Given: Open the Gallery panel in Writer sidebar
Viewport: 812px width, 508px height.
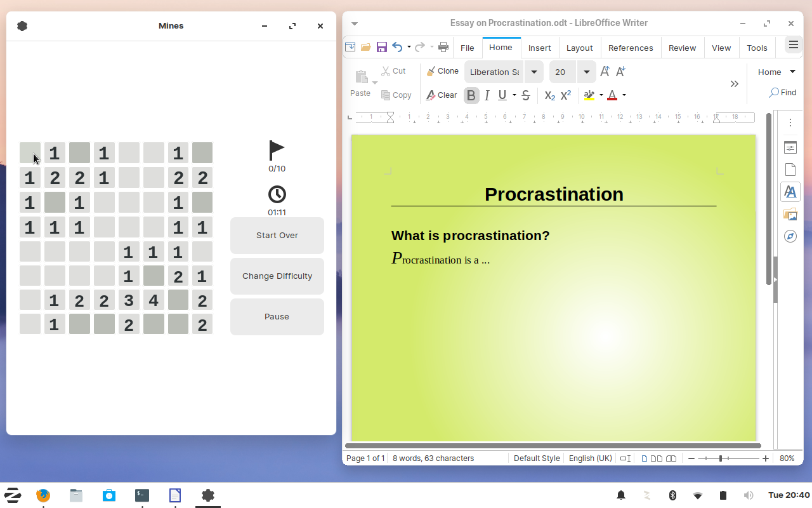Looking at the screenshot, I should 790,214.
